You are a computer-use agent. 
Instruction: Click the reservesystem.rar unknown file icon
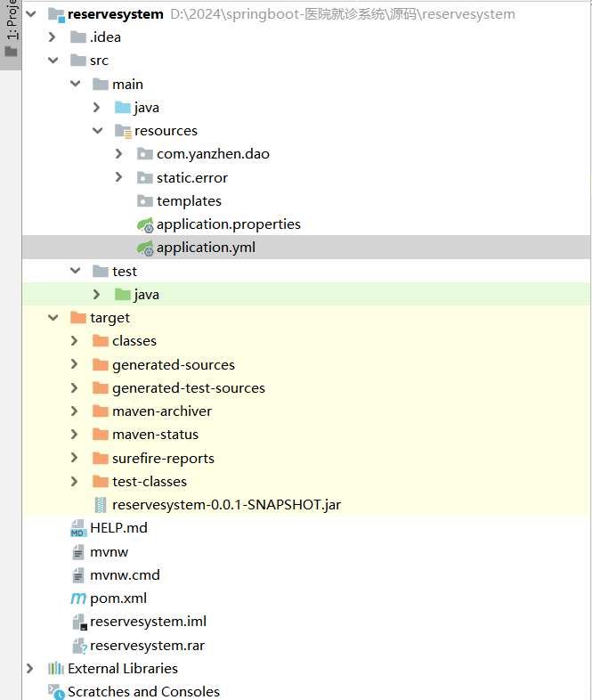78,646
